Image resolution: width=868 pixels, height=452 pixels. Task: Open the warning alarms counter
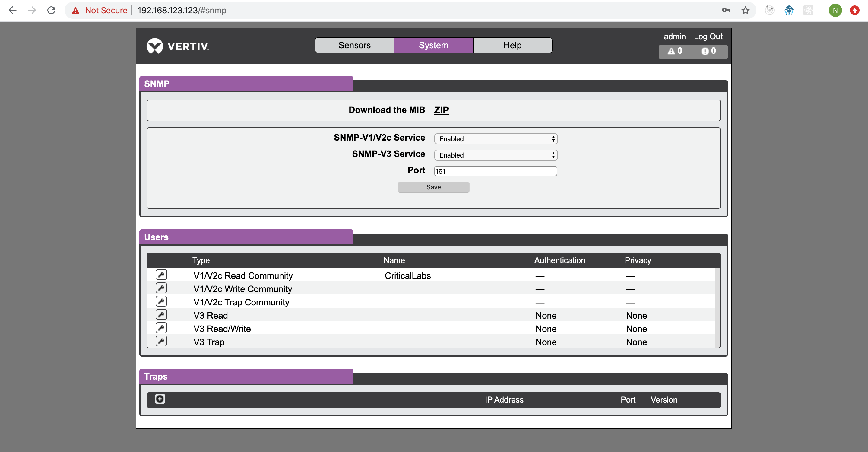[675, 51]
